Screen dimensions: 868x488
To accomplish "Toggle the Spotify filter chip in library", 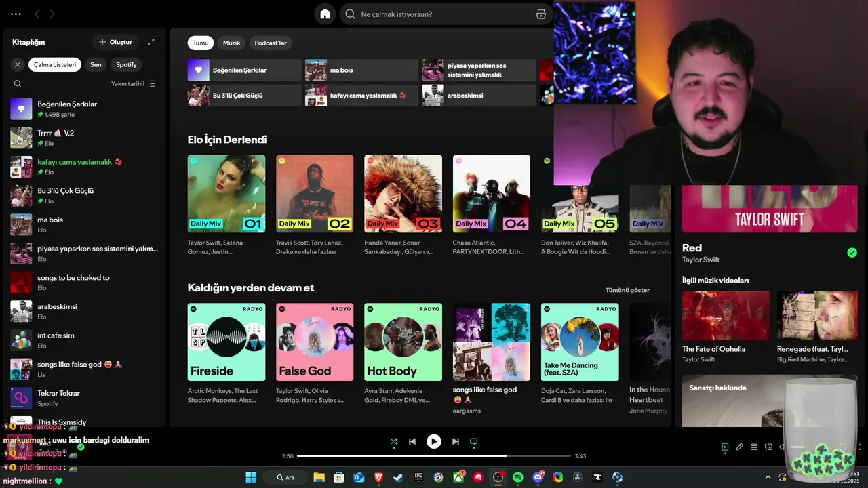I will pos(126,64).
